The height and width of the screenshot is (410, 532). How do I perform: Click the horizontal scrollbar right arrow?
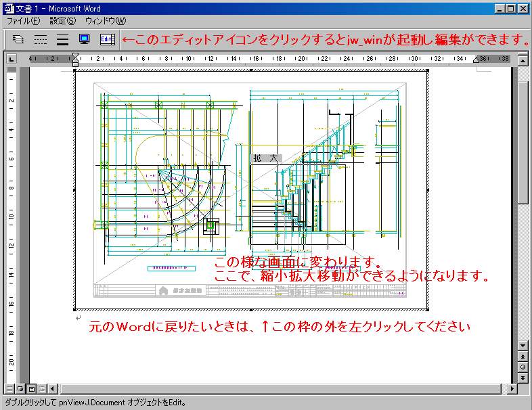click(512, 388)
